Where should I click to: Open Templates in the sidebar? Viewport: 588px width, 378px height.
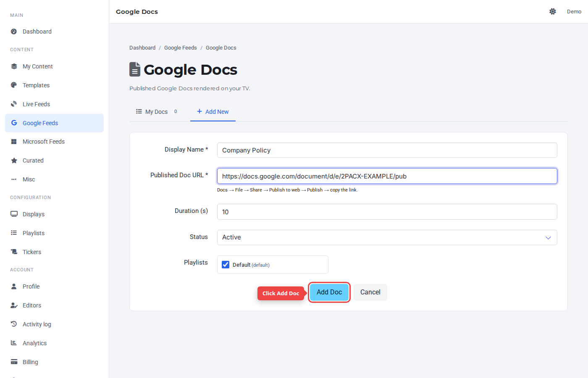[x=54, y=85]
